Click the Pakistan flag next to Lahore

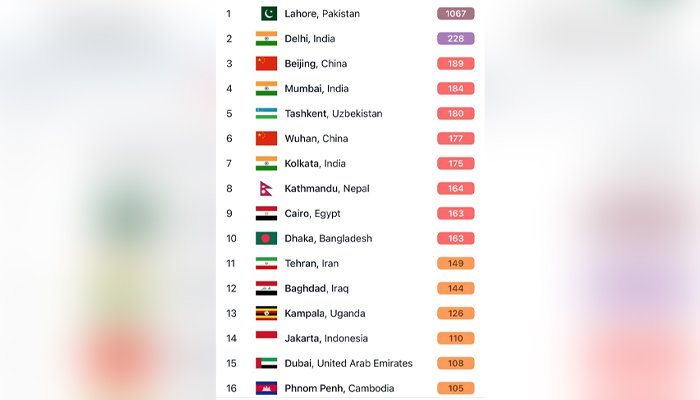pos(269,13)
